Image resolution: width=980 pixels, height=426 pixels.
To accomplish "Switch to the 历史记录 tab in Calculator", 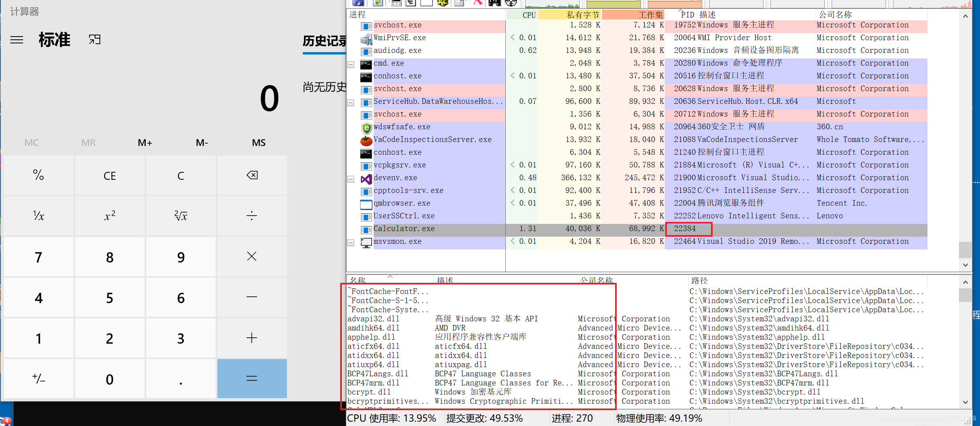I will click(324, 41).
